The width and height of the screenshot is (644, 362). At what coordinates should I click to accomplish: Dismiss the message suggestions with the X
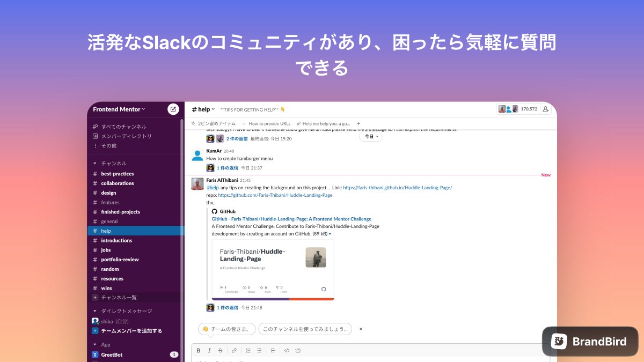point(361,329)
